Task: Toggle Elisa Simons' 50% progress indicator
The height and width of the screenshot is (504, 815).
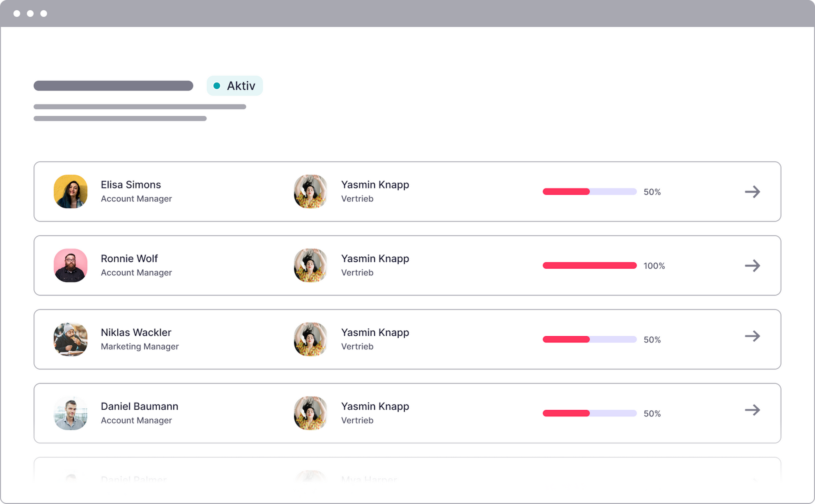Action: 590,192
